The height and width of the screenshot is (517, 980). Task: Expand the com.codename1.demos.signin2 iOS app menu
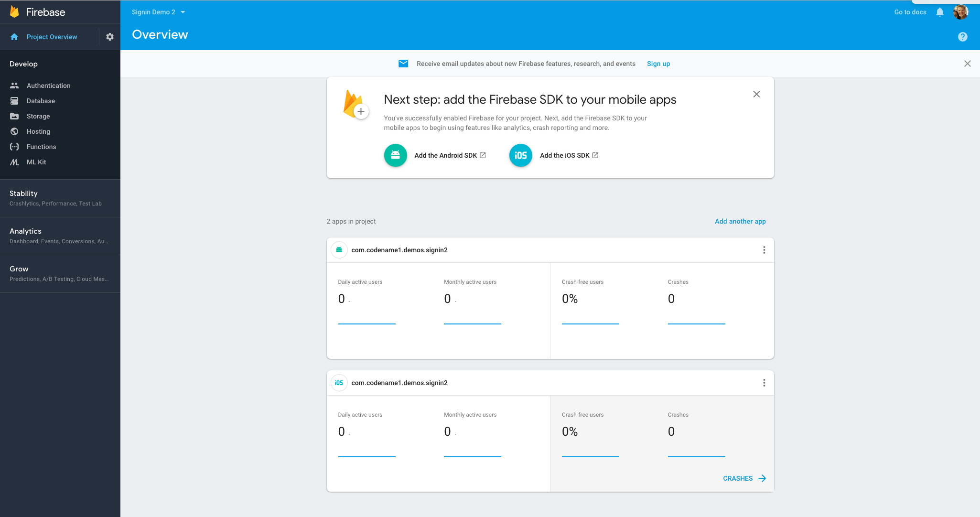764,383
